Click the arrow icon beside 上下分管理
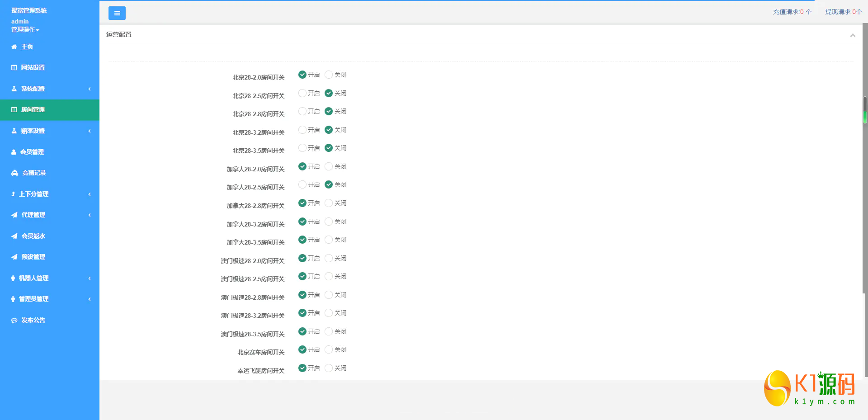Viewport: 868px width, 420px height. pos(13,194)
